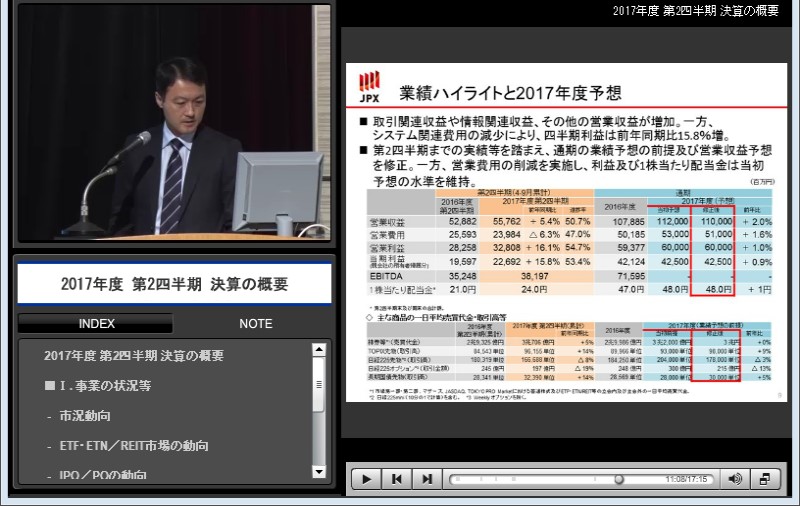Screen dimensions: 800x506
Task: Click index scrollbar down arrow
Action: (x=319, y=471)
